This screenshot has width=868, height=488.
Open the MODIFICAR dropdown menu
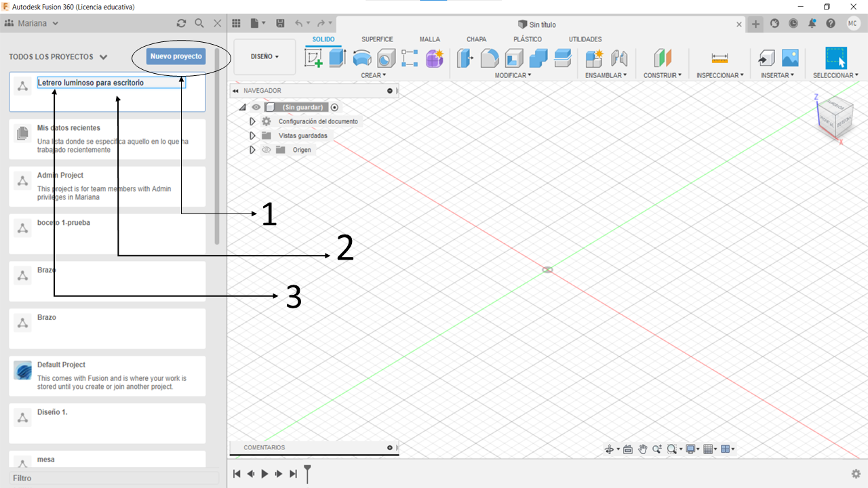(x=513, y=75)
